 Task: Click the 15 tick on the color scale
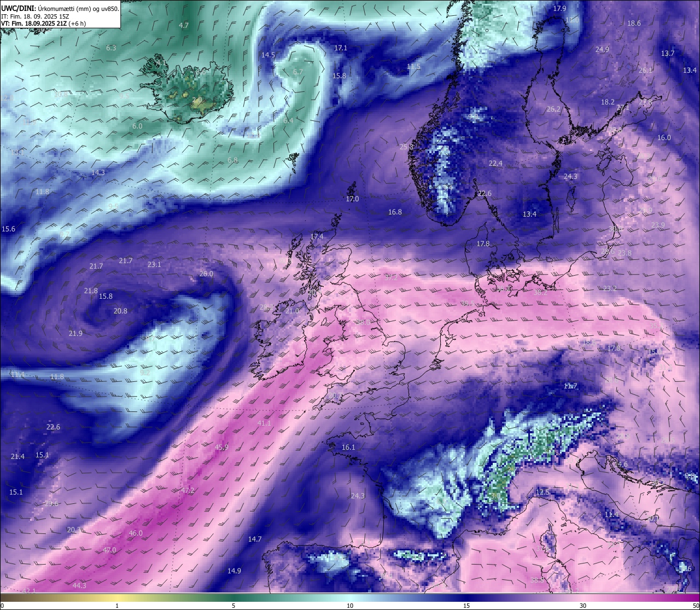pos(466,606)
